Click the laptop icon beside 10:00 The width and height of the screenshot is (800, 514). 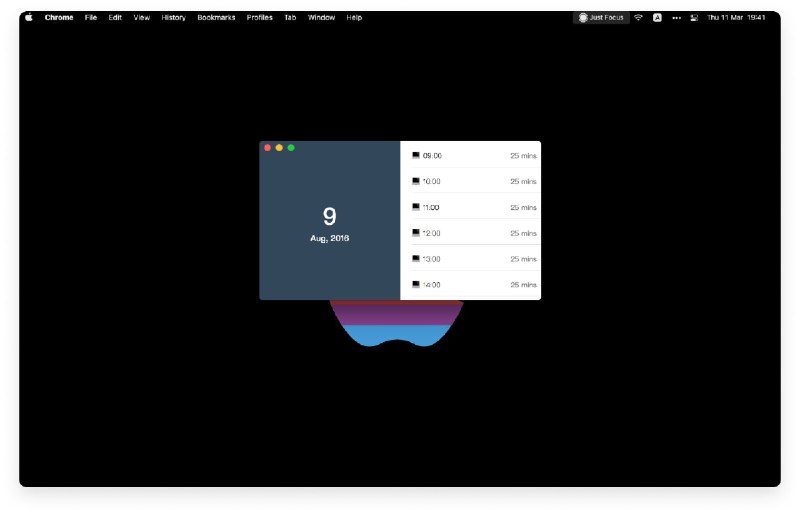tap(416, 181)
